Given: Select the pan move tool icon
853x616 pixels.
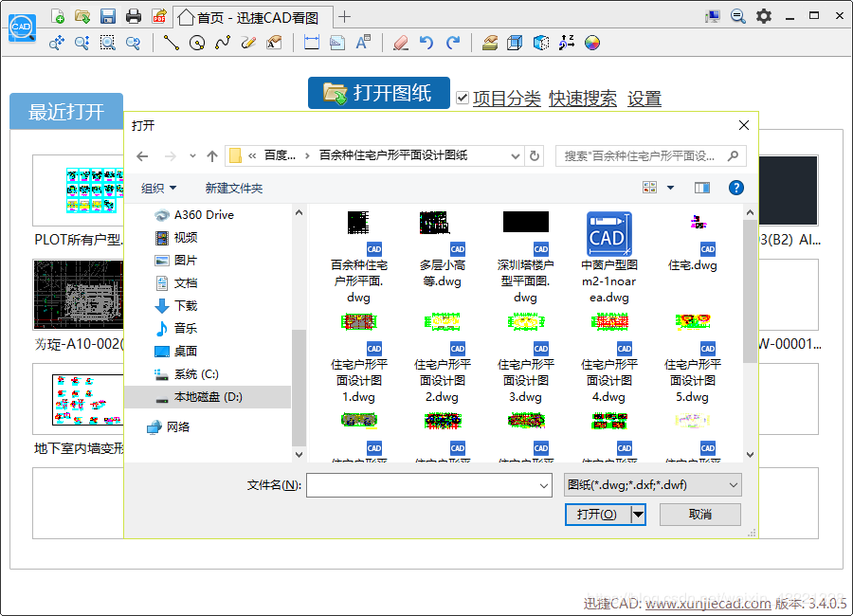Looking at the screenshot, I should 57,43.
